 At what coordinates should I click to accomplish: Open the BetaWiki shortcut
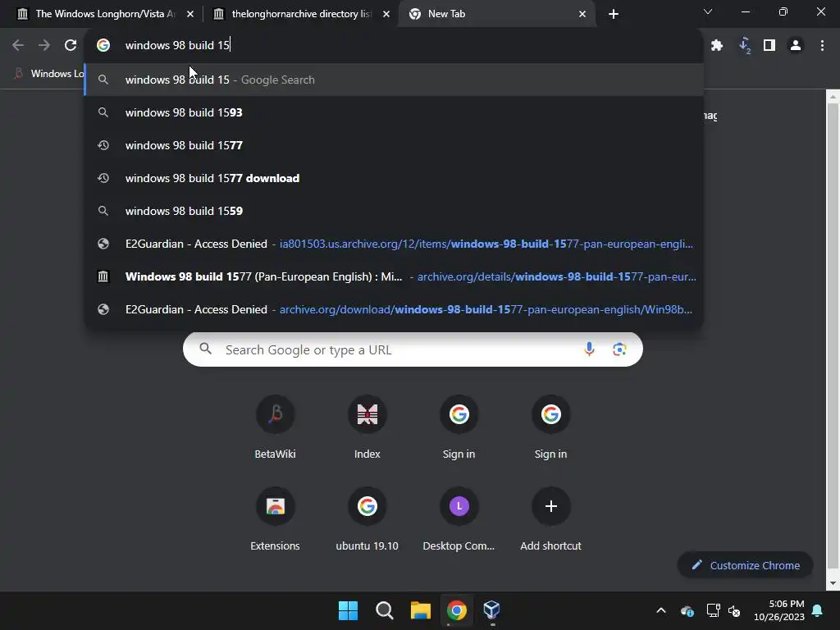(x=275, y=427)
